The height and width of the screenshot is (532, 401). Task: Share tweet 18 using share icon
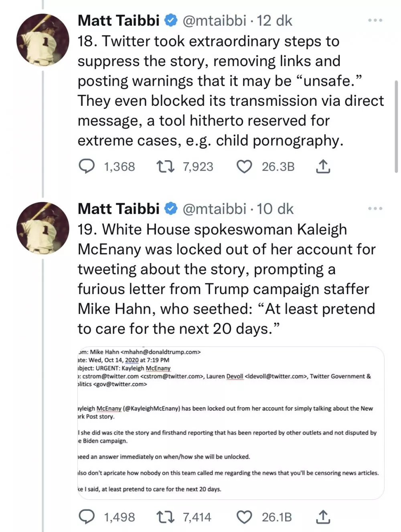coord(323,166)
